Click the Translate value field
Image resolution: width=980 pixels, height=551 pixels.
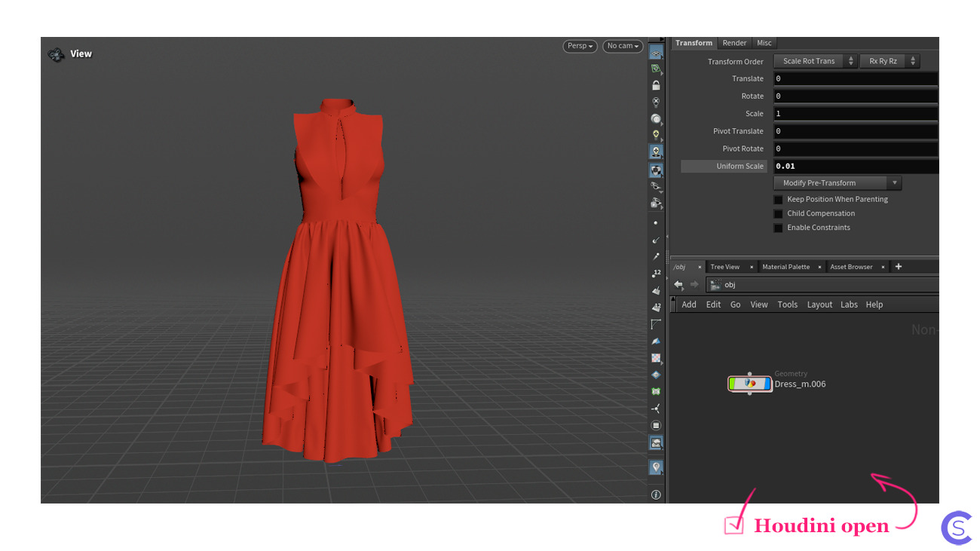click(x=856, y=78)
